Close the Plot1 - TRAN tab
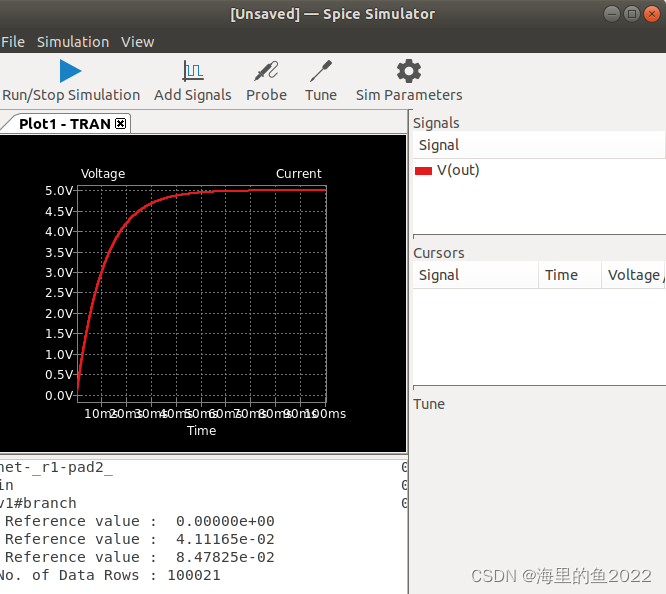The height and width of the screenshot is (594, 666). pyautogui.click(x=121, y=124)
